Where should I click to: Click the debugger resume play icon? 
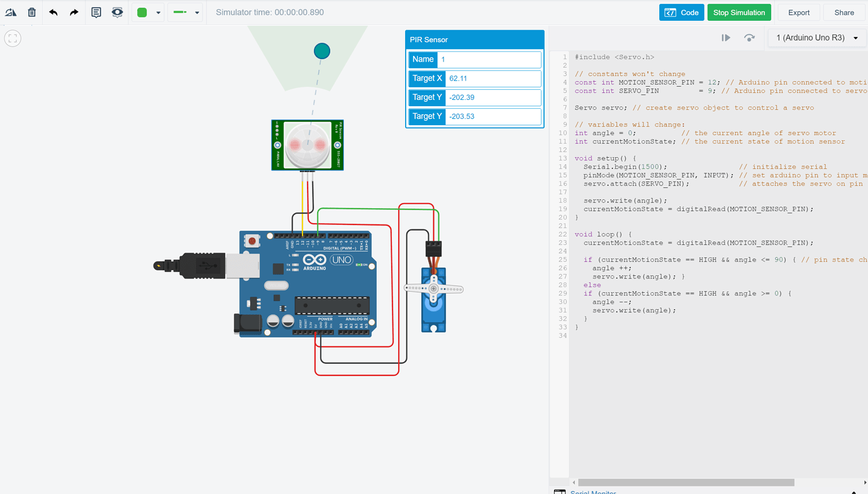(726, 38)
